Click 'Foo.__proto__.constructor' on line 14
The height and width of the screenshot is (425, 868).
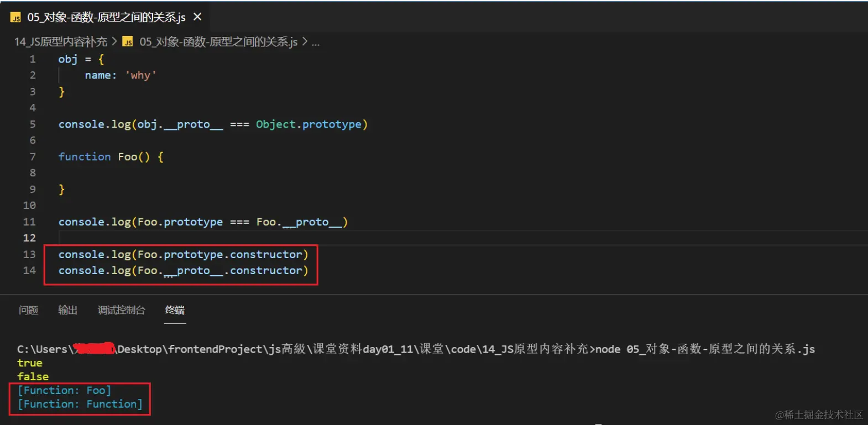click(219, 270)
